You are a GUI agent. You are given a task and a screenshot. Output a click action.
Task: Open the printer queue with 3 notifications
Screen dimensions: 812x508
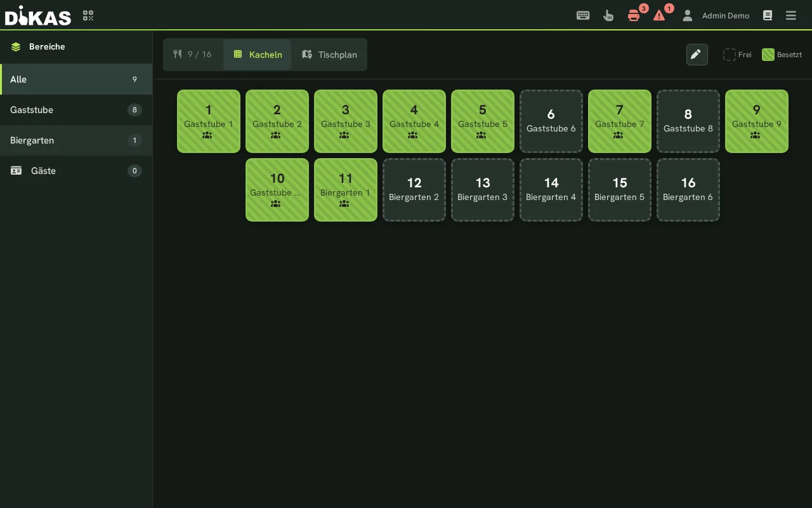point(634,16)
